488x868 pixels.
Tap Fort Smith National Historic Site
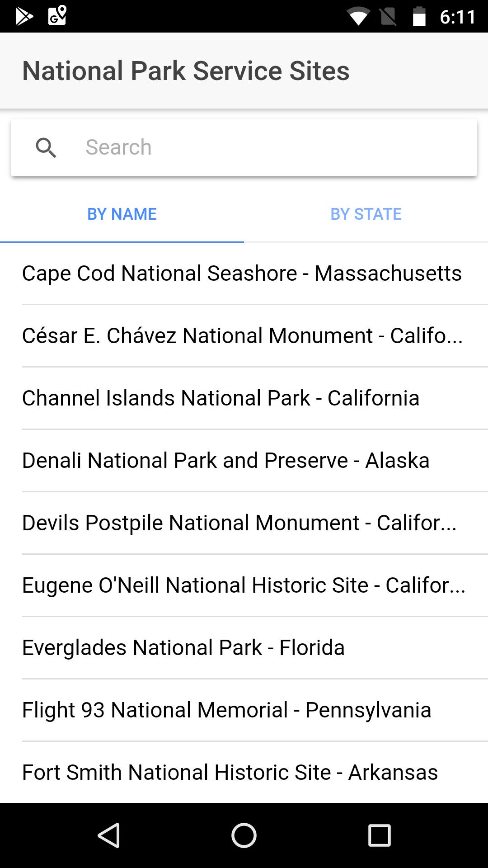tap(230, 773)
